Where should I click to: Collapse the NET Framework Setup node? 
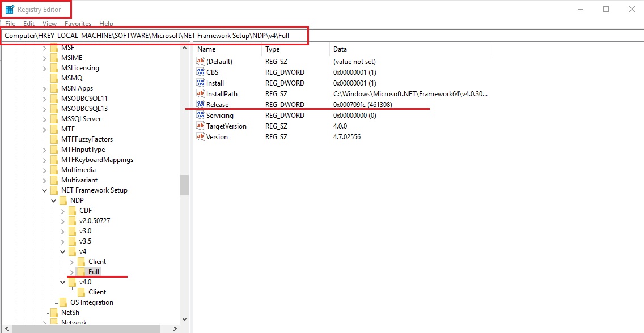click(44, 190)
